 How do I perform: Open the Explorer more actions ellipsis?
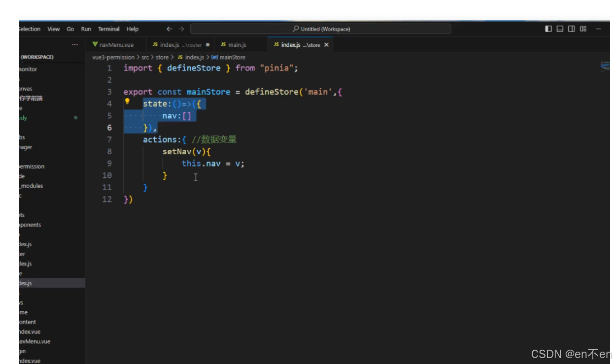click(74, 45)
